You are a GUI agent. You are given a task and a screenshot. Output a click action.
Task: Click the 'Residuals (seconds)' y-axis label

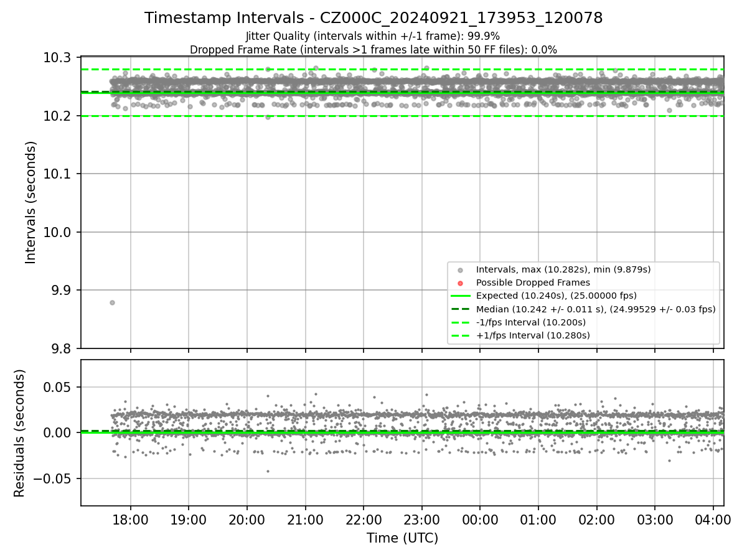click(19, 433)
